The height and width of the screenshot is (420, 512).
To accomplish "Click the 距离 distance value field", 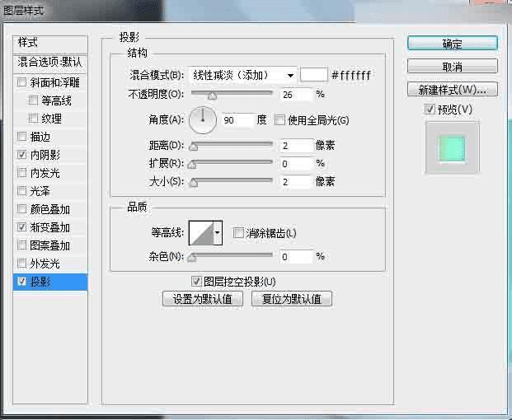I will click(x=296, y=146).
